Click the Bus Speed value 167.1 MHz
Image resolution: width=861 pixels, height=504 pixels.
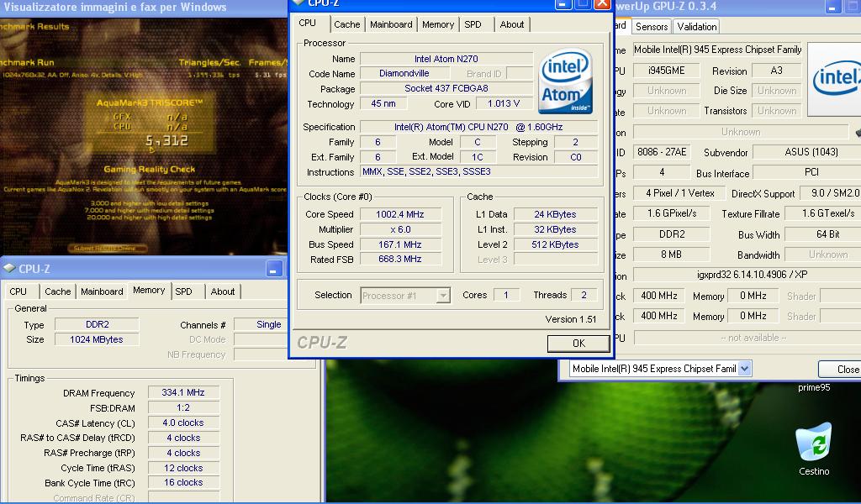tap(400, 244)
